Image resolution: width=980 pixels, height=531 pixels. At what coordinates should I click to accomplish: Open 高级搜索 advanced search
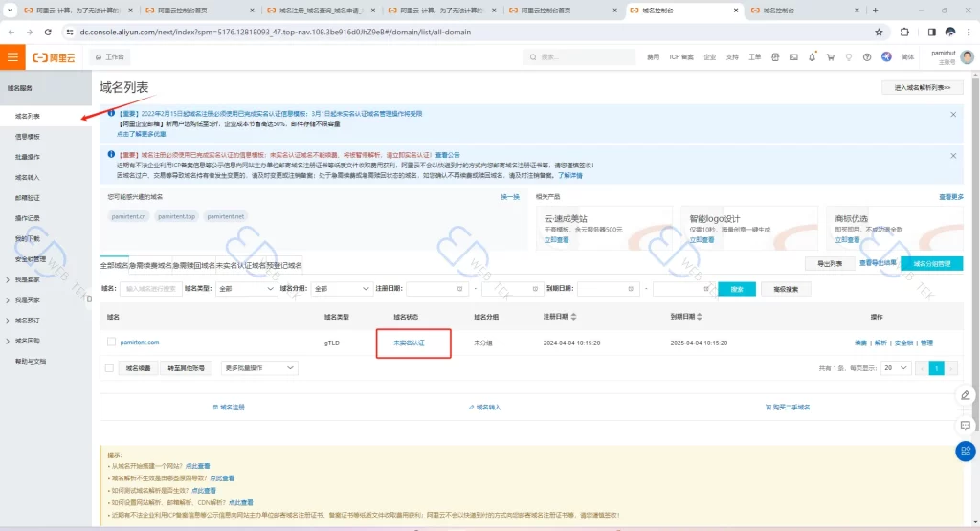click(786, 289)
